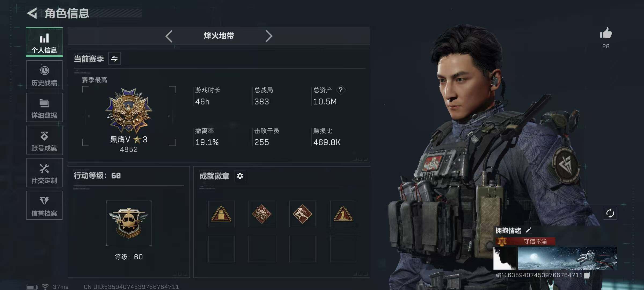The height and width of the screenshot is (290, 644).
Task: Select the number 1 triangle badge
Action: [343, 214]
